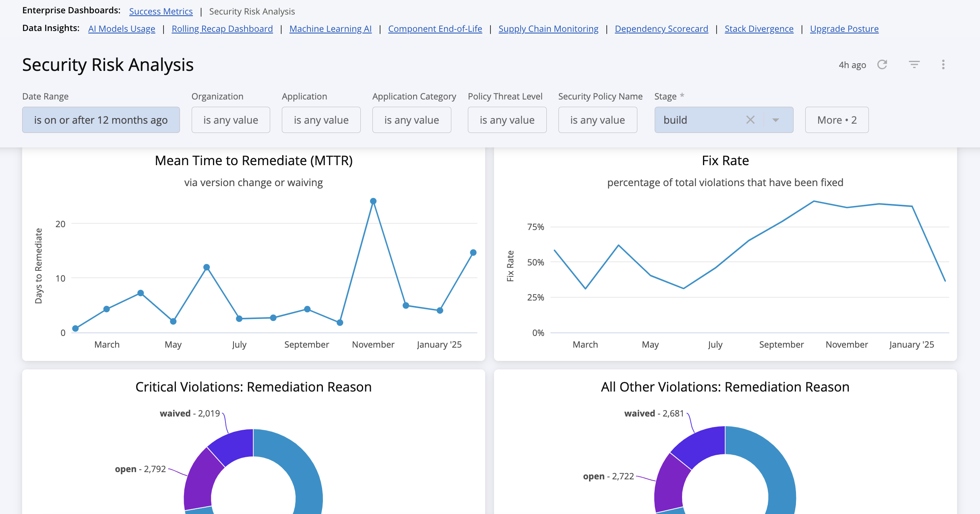Click the 'Fix Rate' chart title
The height and width of the screenshot is (514, 980).
click(725, 160)
